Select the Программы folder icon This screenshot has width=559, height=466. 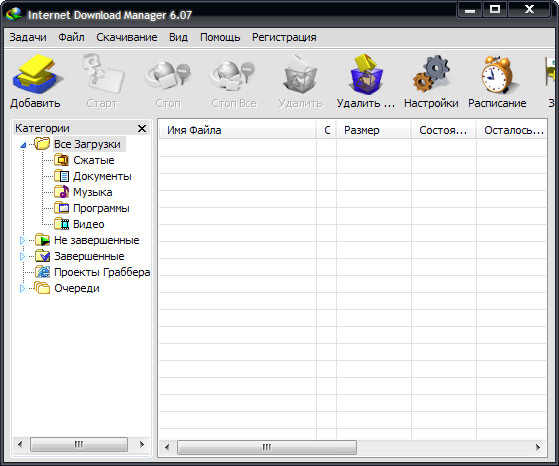(x=61, y=208)
